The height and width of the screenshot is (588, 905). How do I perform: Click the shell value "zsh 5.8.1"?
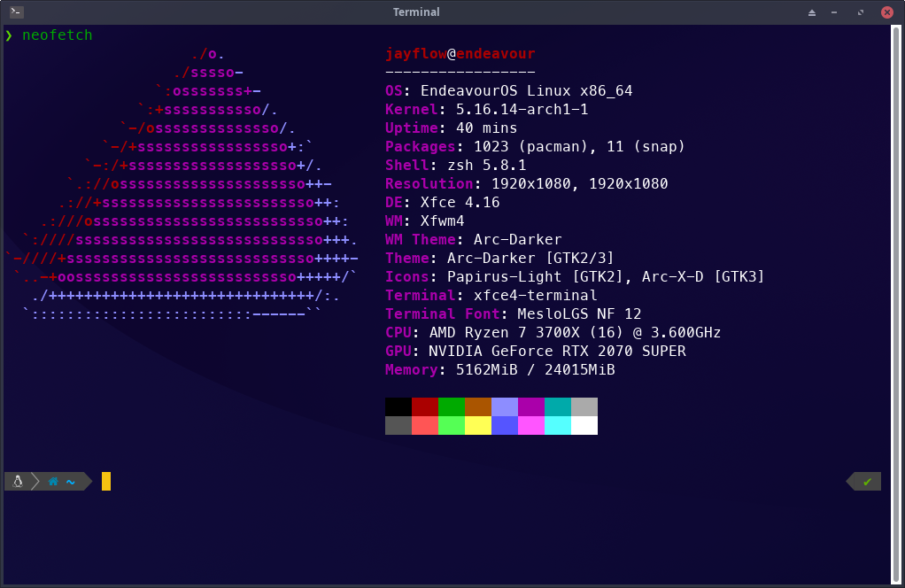click(x=486, y=165)
